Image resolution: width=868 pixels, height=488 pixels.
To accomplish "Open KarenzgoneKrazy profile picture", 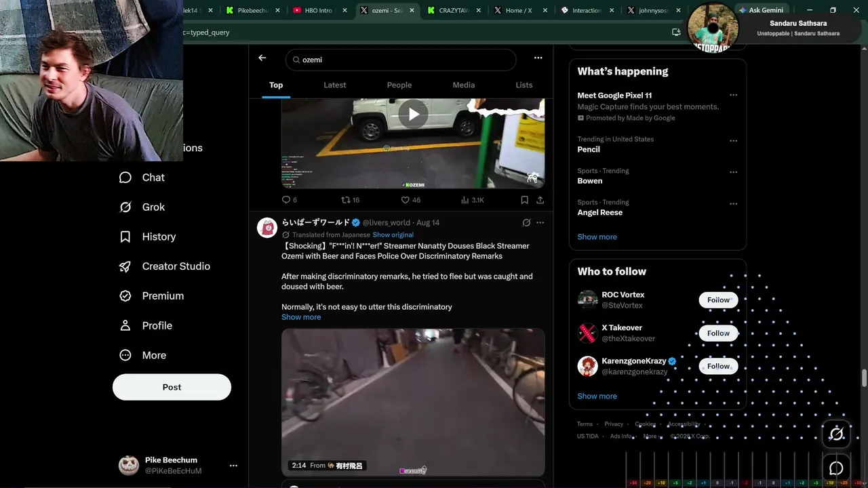I will [587, 366].
